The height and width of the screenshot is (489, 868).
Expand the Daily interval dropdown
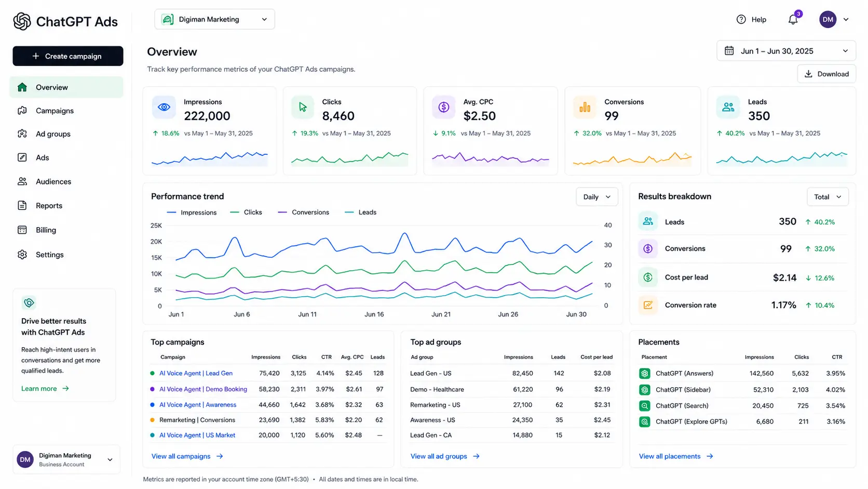[597, 197]
